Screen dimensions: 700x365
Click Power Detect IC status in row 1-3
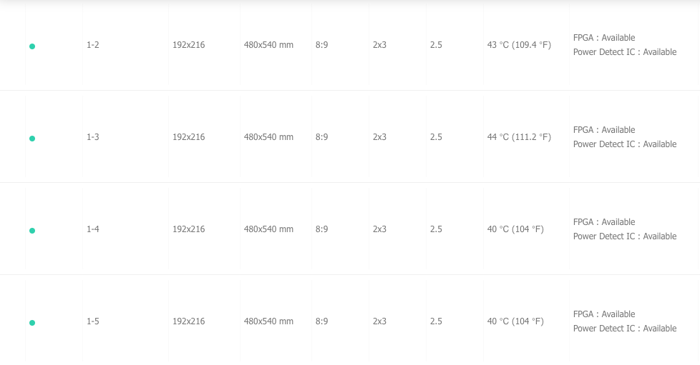pos(625,144)
